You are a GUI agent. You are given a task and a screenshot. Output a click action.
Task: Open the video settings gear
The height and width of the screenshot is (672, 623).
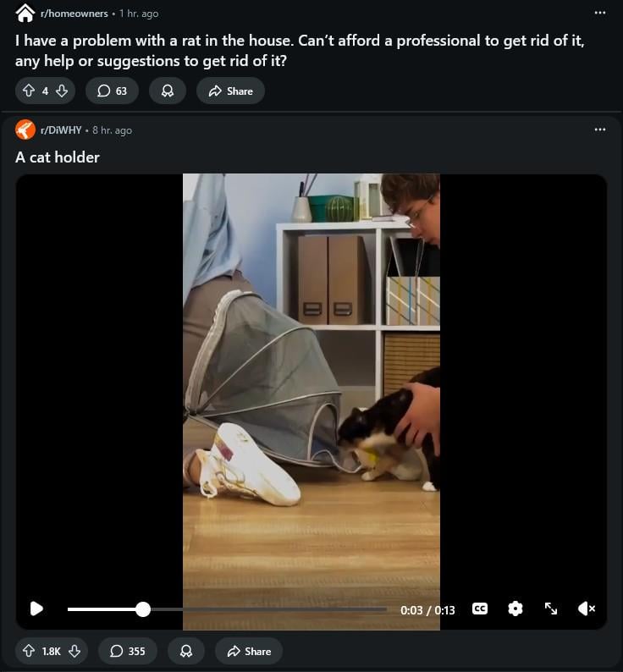[515, 609]
